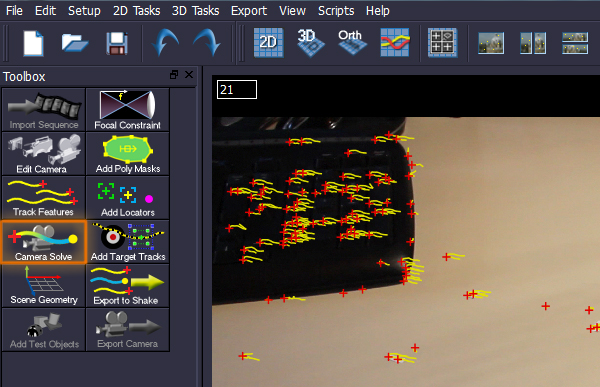Switch to the 3D view
The height and width of the screenshot is (387, 600).
click(310, 42)
